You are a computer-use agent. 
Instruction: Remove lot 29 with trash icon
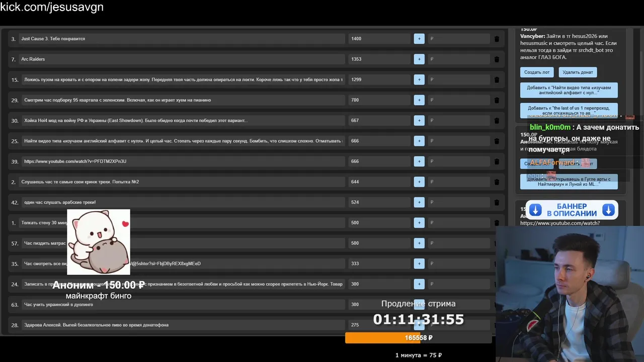tap(497, 100)
